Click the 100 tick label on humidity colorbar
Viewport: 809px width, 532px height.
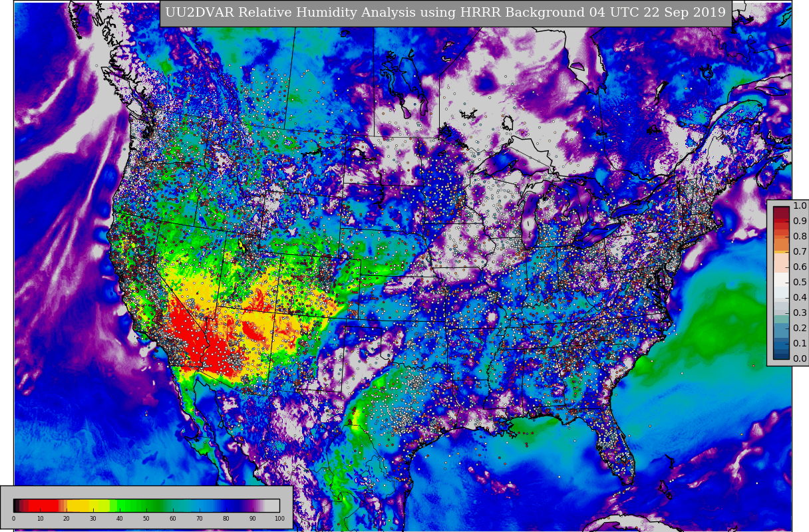(279, 519)
